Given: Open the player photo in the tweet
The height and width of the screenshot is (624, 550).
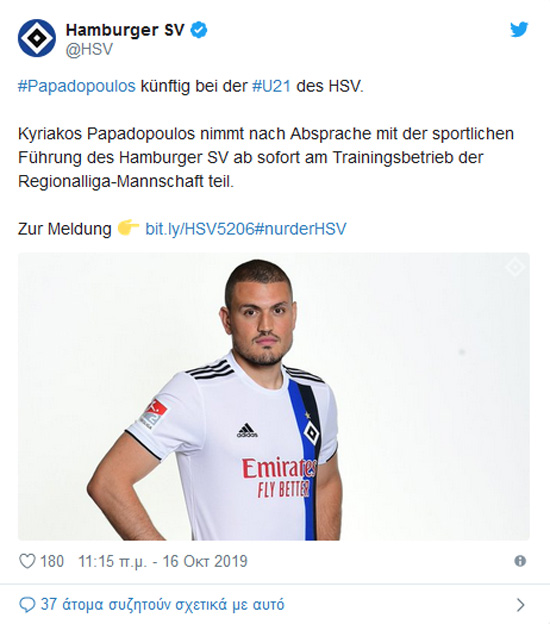Looking at the screenshot, I should tap(274, 396).
